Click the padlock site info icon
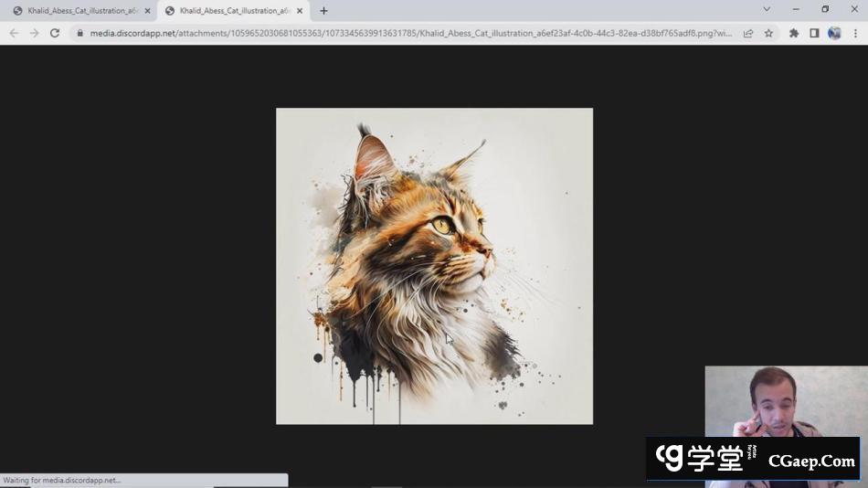The height and width of the screenshot is (488, 868). [x=79, y=33]
